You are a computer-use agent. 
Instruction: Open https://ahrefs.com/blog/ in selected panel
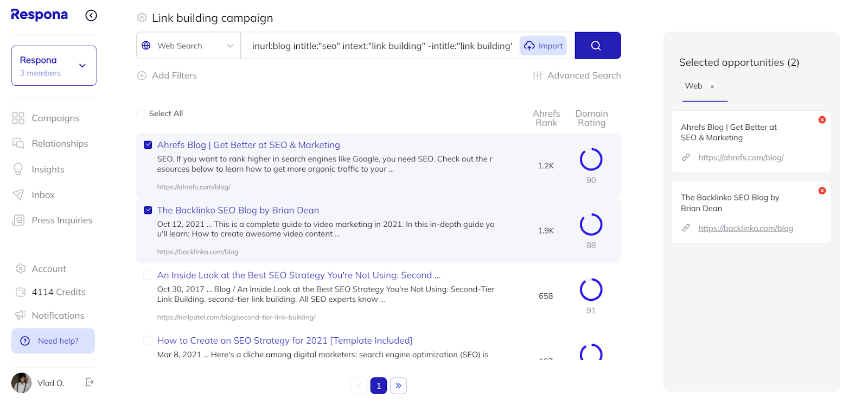pyautogui.click(x=741, y=157)
